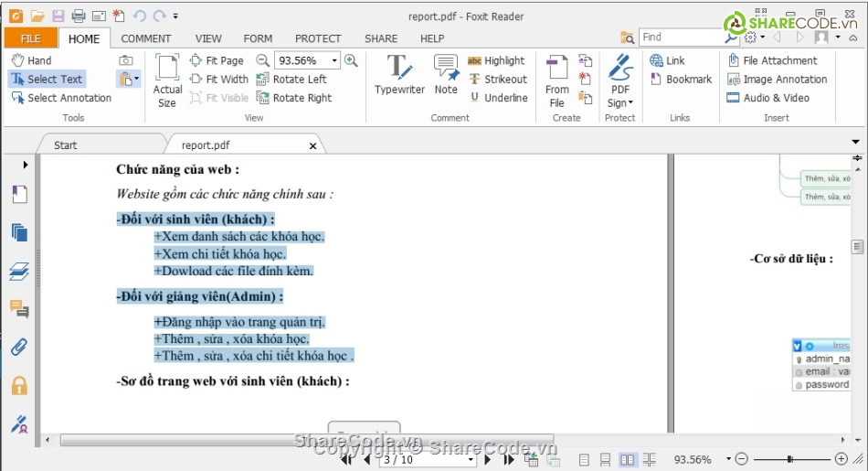Go to the last page
Viewport: 868px width, 471px height.
[509, 459]
